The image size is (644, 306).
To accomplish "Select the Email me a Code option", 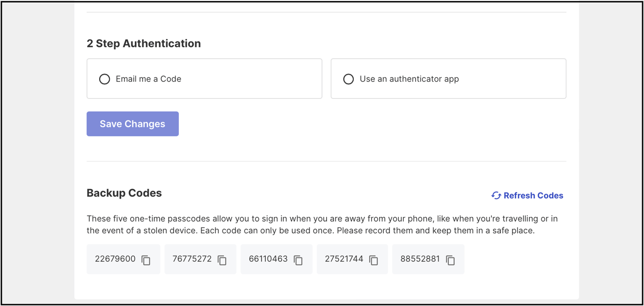I will [104, 79].
